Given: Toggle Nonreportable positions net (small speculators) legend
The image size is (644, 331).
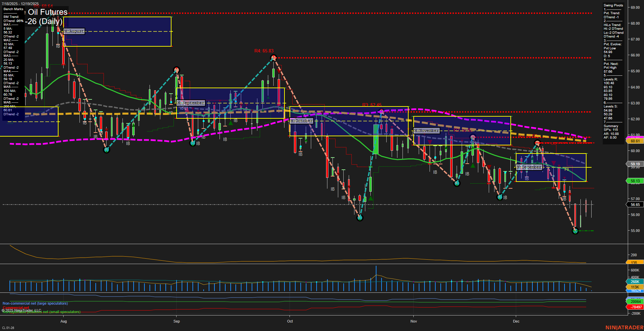Looking at the screenshot, I should pyautogui.click(x=41, y=312).
